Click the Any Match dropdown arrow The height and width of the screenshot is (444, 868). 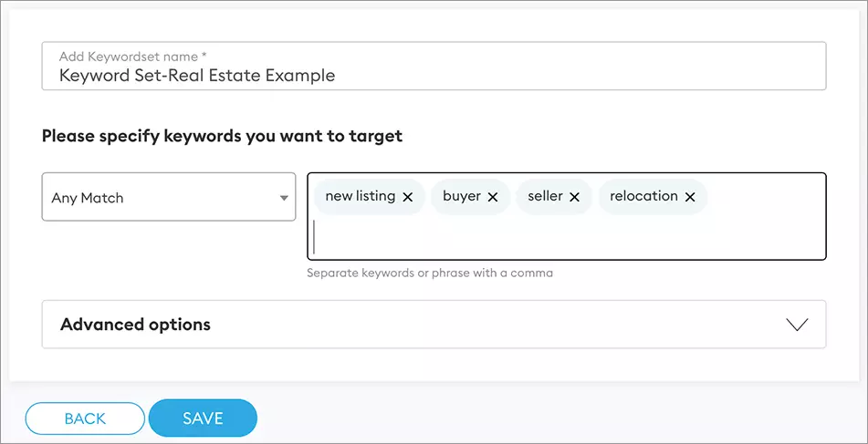(x=284, y=198)
